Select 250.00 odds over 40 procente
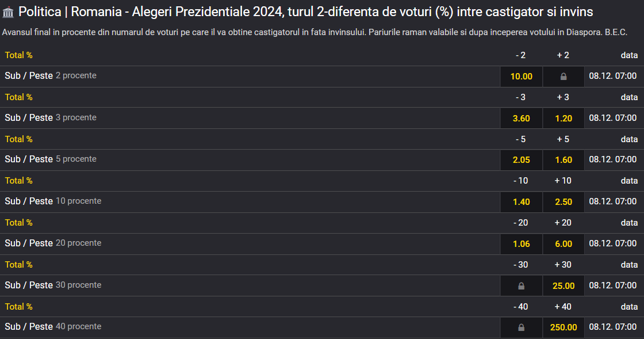644x339 pixels. (563, 327)
